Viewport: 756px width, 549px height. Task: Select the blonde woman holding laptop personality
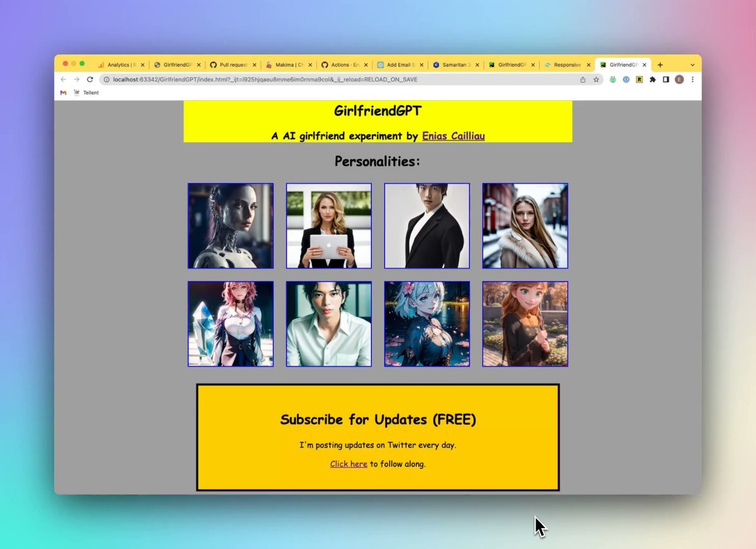(x=329, y=226)
